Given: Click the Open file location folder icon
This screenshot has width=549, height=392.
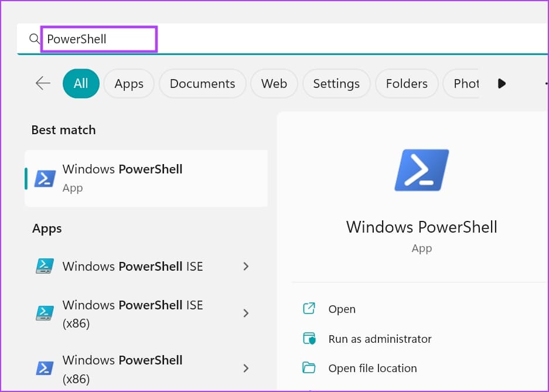Looking at the screenshot, I should point(309,368).
